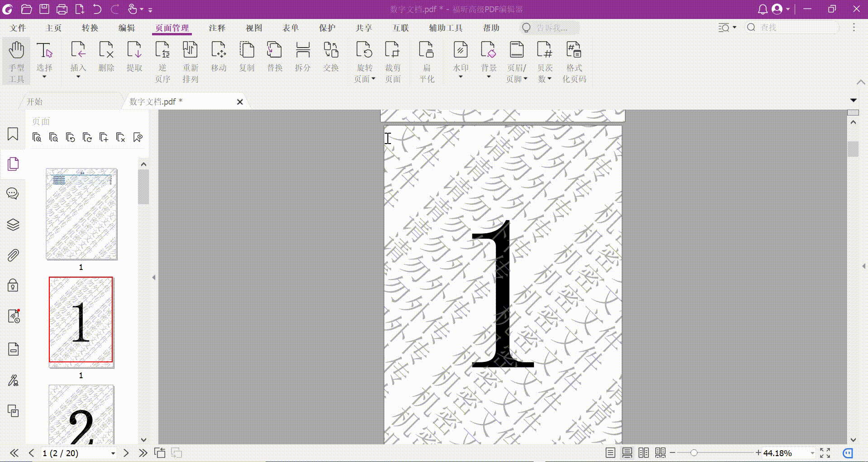The image size is (868, 462).
Task: Switch to the Convert (转换) tab
Action: [x=90, y=28]
